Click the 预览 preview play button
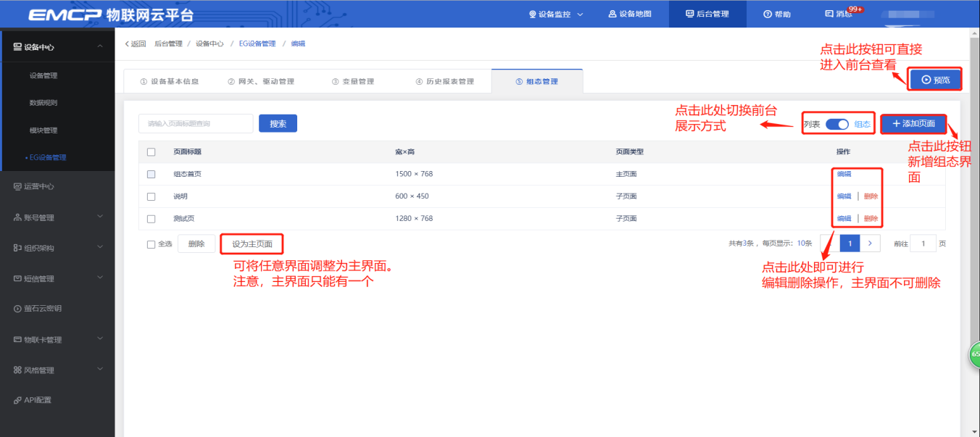Viewport: 980px width, 437px height. coord(935,80)
